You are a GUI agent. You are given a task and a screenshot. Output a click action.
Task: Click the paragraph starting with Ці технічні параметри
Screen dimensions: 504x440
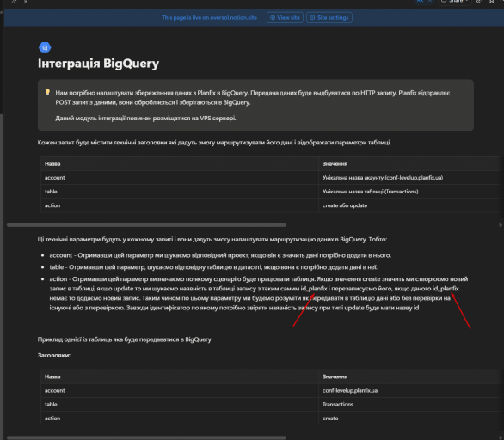point(212,239)
